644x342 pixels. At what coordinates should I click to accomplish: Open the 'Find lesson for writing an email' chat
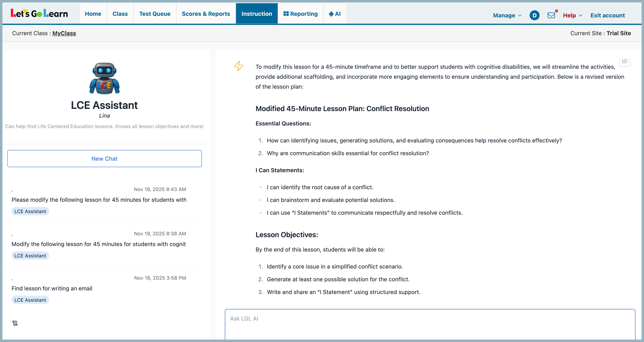click(52, 288)
